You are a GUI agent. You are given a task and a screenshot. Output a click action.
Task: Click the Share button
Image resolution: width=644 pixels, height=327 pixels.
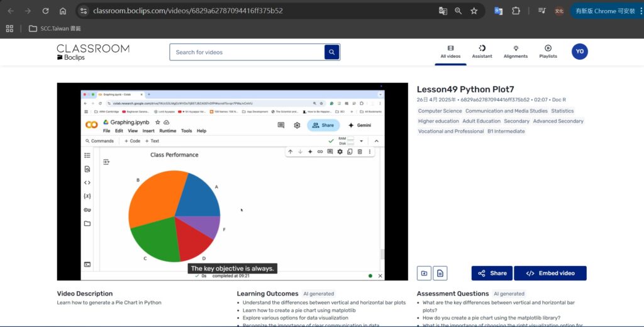492,273
